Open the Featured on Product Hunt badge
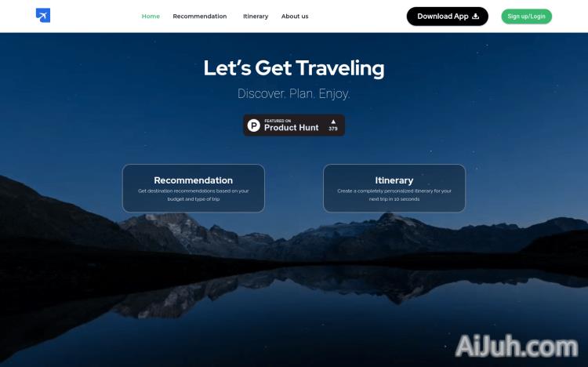Image resolution: width=588 pixels, height=367 pixels. [294, 125]
